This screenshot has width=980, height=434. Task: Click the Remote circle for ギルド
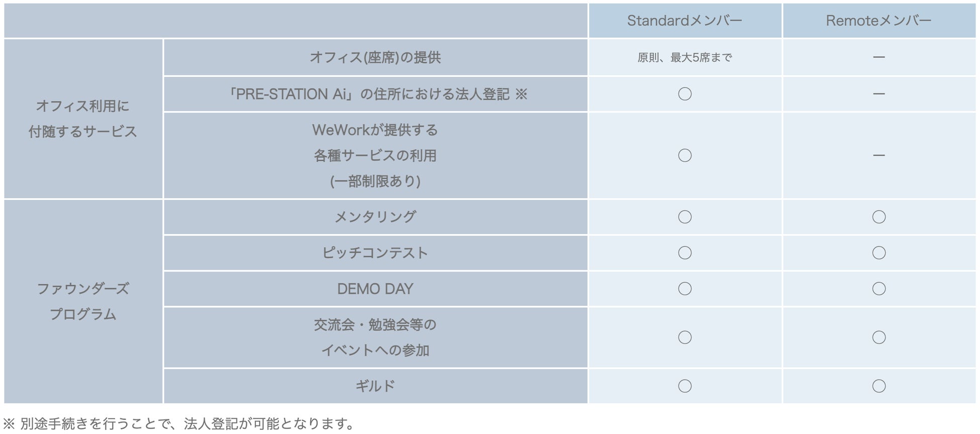point(878,386)
